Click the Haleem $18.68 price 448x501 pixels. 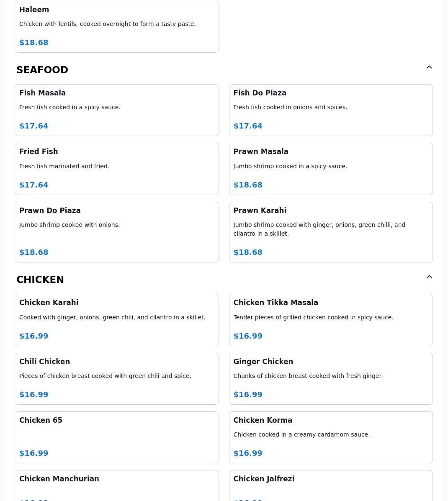click(x=34, y=43)
